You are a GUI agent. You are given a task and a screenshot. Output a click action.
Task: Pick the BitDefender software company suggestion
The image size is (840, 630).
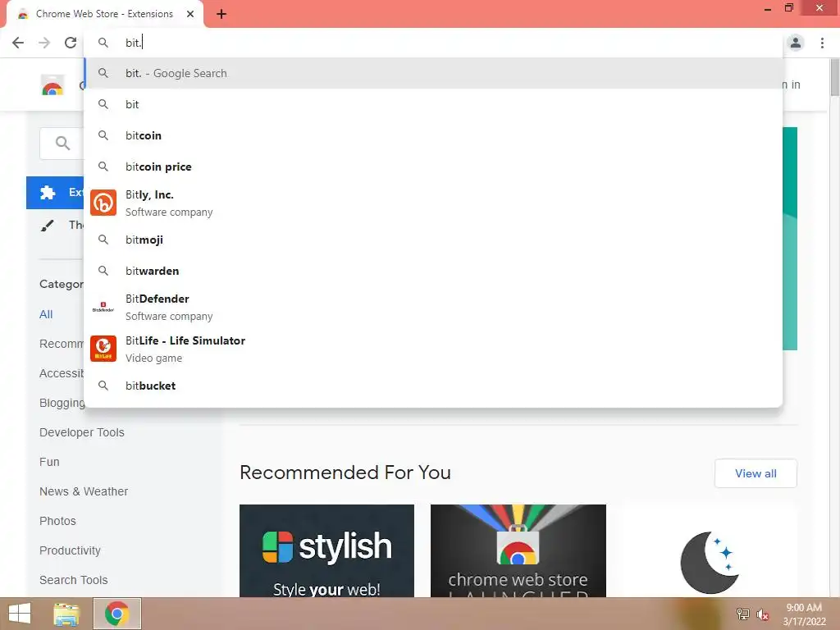click(433, 307)
